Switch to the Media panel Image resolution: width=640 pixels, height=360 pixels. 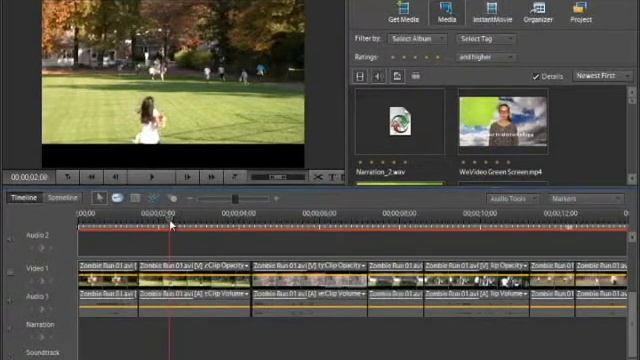[447, 12]
